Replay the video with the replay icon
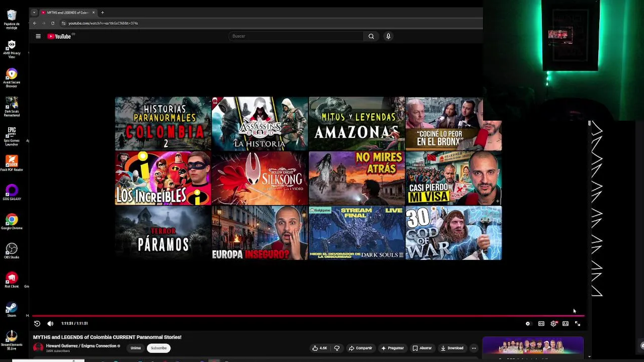Screen dimensions: 644x362 [x=37, y=323]
